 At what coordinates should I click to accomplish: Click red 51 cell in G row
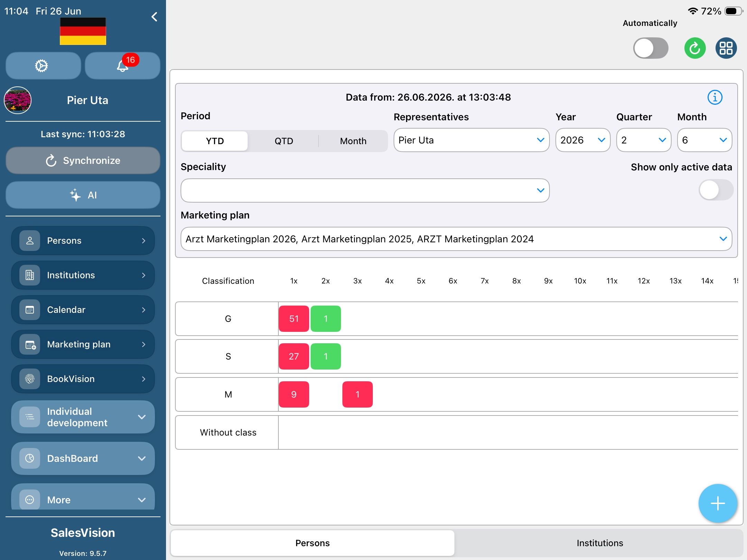coord(294,319)
